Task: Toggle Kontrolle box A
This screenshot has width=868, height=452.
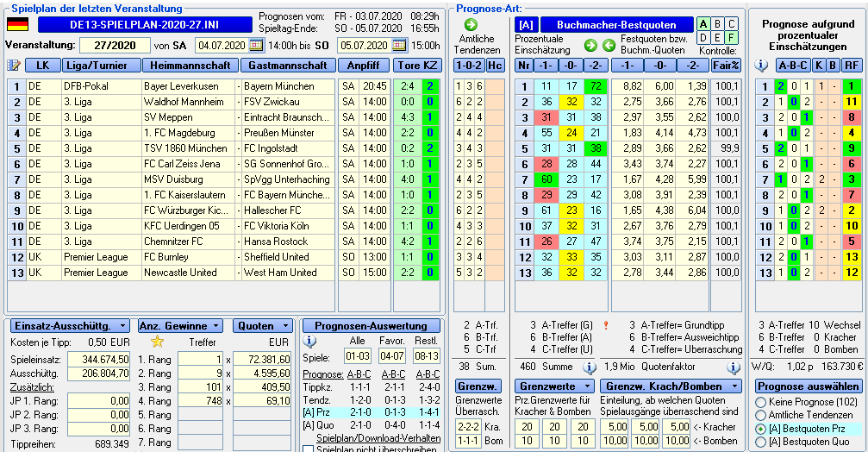Action: click(x=703, y=24)
